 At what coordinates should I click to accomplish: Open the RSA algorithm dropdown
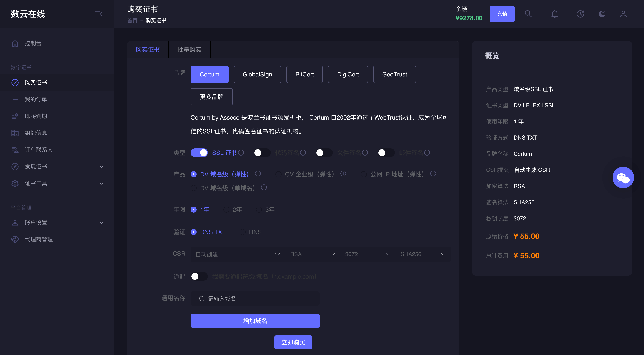(x=312, y=254)
